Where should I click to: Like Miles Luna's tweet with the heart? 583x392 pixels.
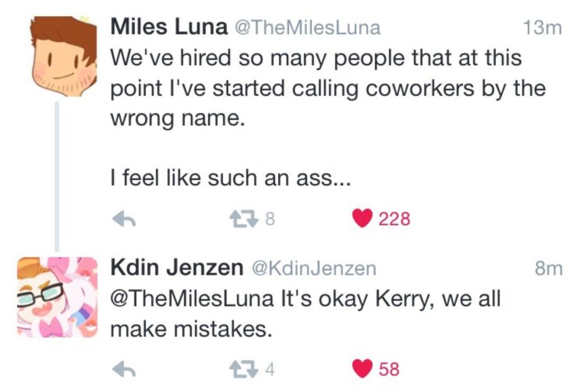pos(363,219)
